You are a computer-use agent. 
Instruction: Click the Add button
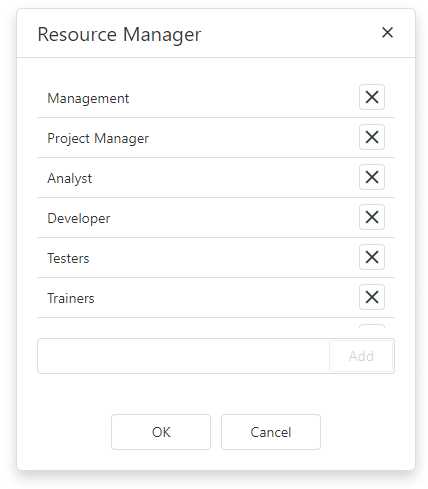point(361,356)
